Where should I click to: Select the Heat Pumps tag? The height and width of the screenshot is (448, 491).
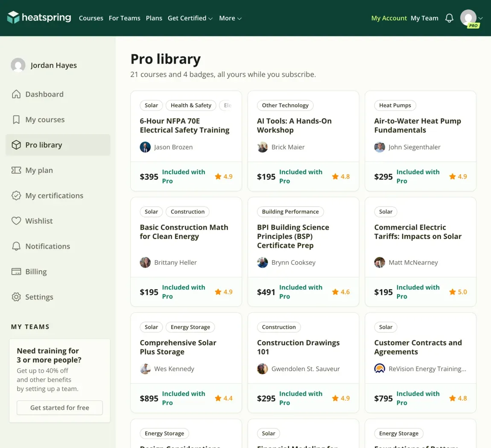pos(395,105)
